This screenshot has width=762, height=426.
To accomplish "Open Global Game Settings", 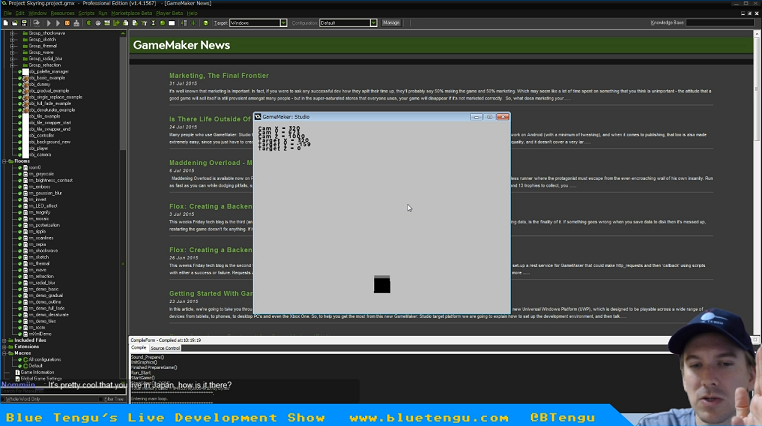I will [x=41, y=378].
